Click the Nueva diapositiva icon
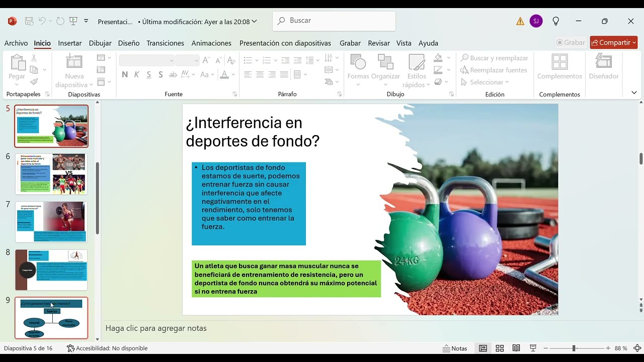644x362 pixels. (x=74, y=62)
